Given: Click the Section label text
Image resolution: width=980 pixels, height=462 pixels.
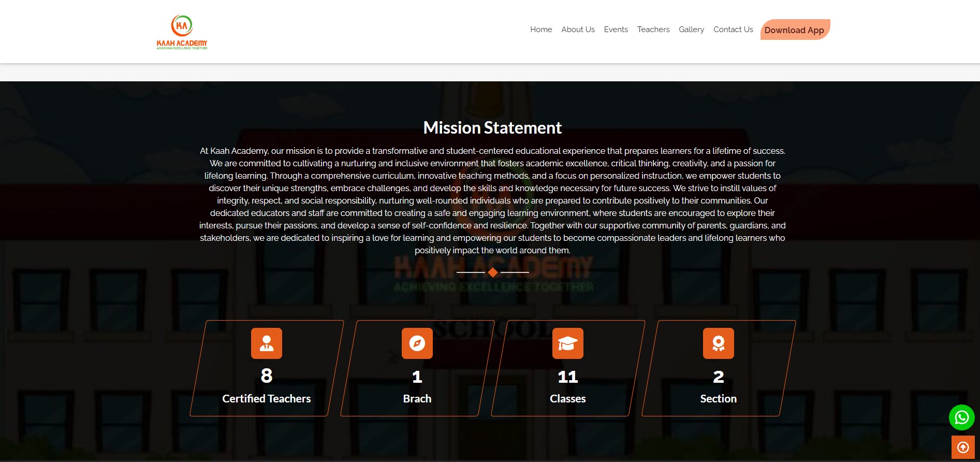Looking at the screenshot, I should point(718,399).
